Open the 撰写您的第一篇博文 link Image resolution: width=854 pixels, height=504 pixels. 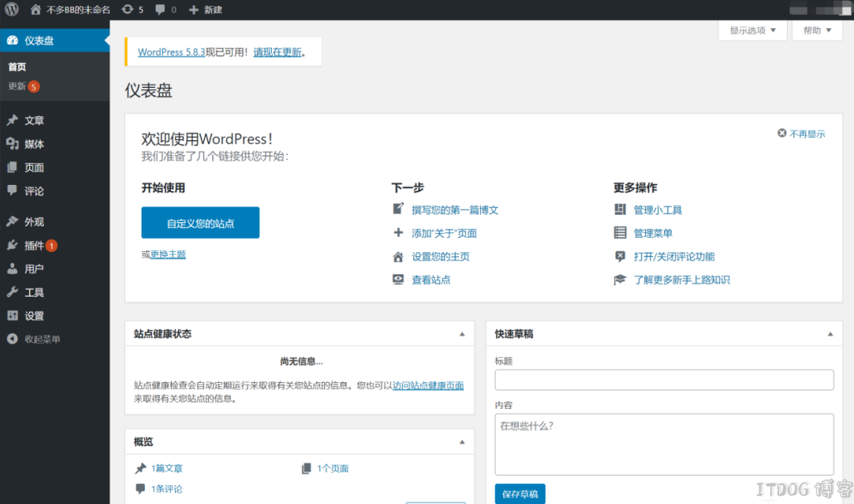pos(455,210)
